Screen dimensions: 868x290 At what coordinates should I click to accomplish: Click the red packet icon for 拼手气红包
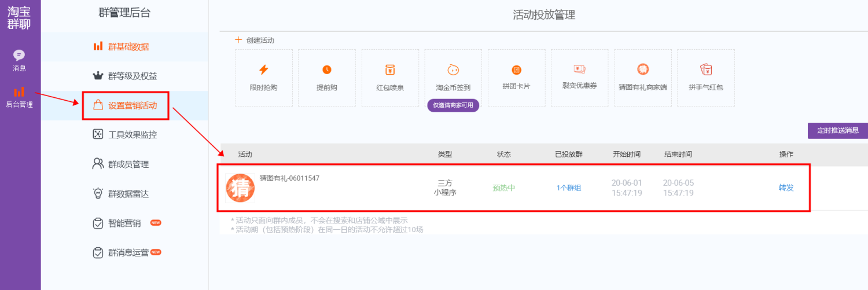[706, 69]
